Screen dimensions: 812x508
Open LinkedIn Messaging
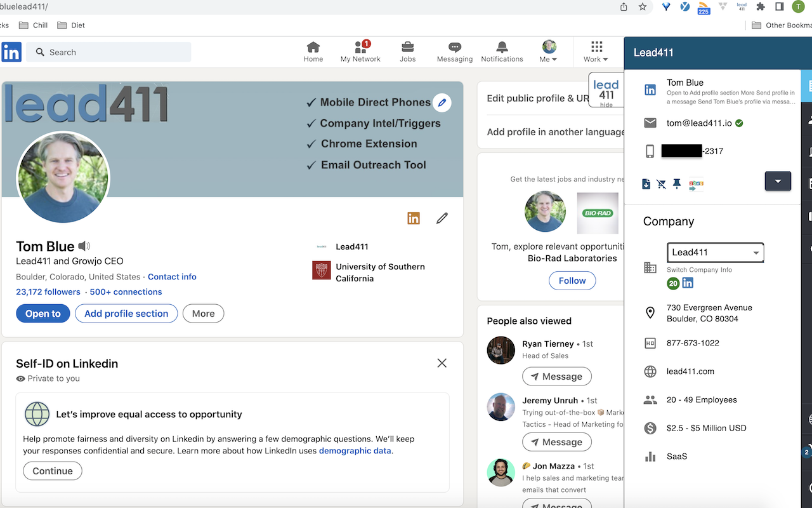[x=454, y=51]
